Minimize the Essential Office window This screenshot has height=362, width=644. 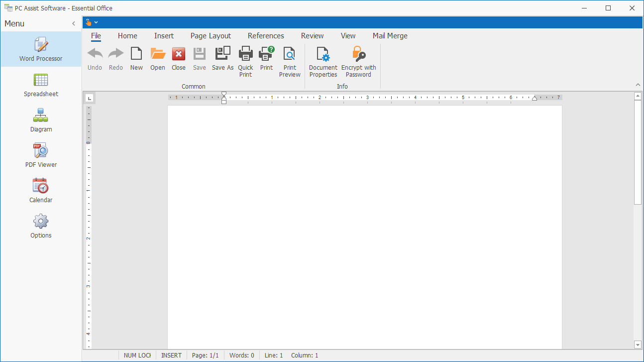pos(585,8)
